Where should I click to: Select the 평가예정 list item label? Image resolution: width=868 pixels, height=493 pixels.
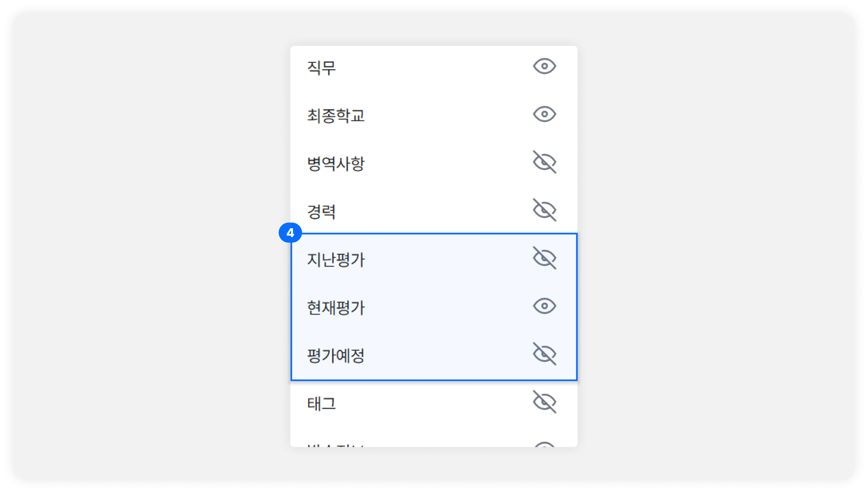click(x=336, y=356)
